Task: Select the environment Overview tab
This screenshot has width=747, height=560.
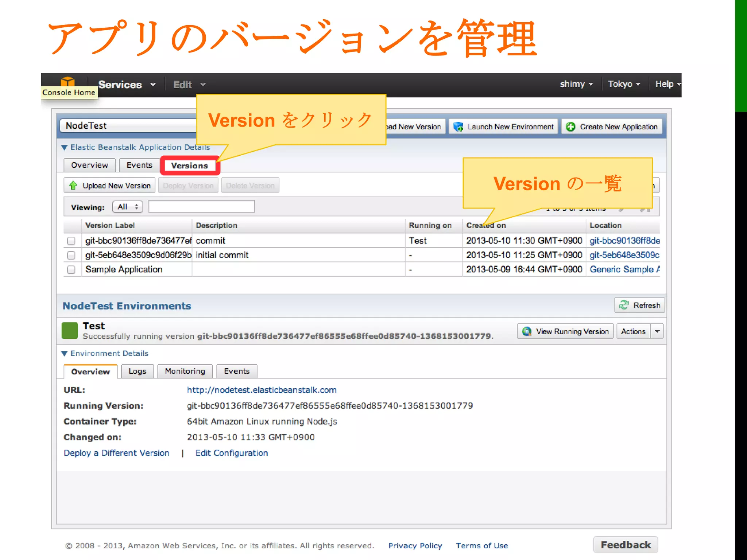Action: (x=90, y=372)
